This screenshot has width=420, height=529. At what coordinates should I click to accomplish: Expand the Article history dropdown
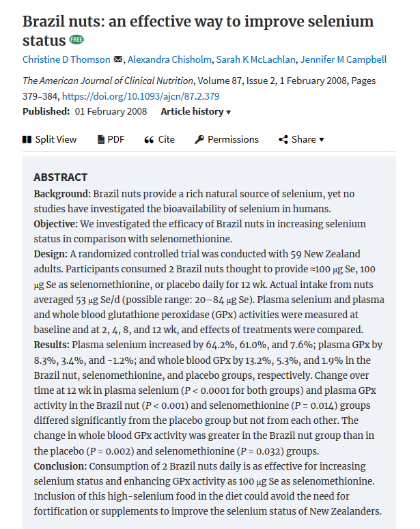pyautogui.click(x=195, y=111)
